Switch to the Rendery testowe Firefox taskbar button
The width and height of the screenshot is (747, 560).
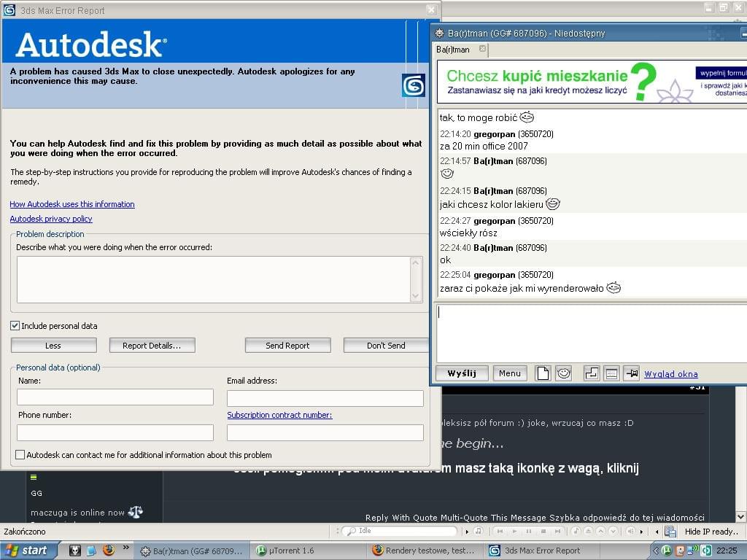pos(425,551)
